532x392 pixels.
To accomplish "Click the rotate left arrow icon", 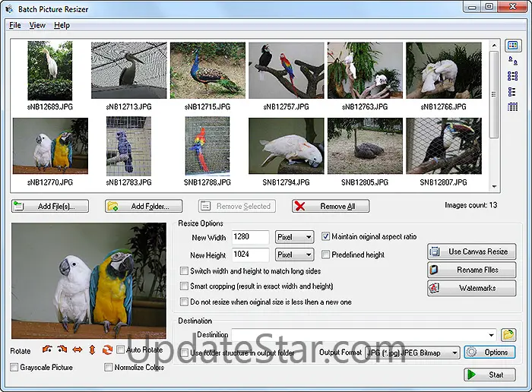I will coord(47,350).
